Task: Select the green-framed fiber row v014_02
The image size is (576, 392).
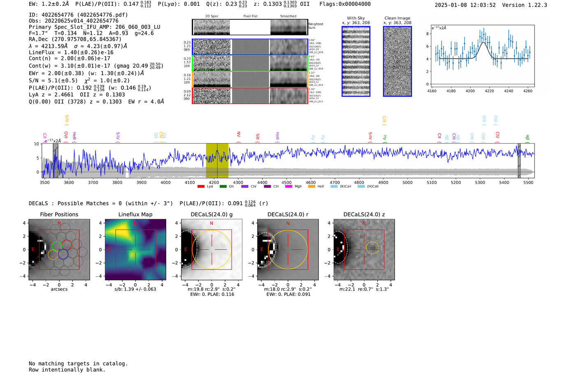Action: (250, 63)
